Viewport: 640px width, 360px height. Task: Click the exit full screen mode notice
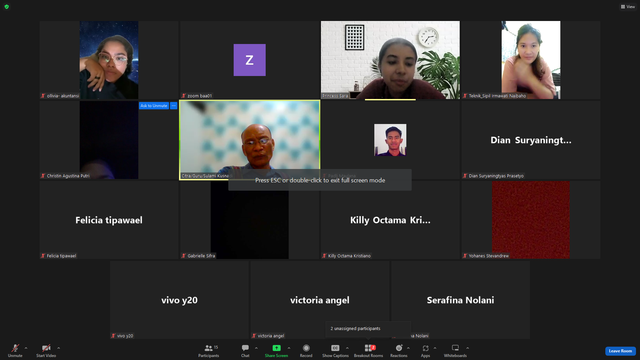click(x=320, y=180)
